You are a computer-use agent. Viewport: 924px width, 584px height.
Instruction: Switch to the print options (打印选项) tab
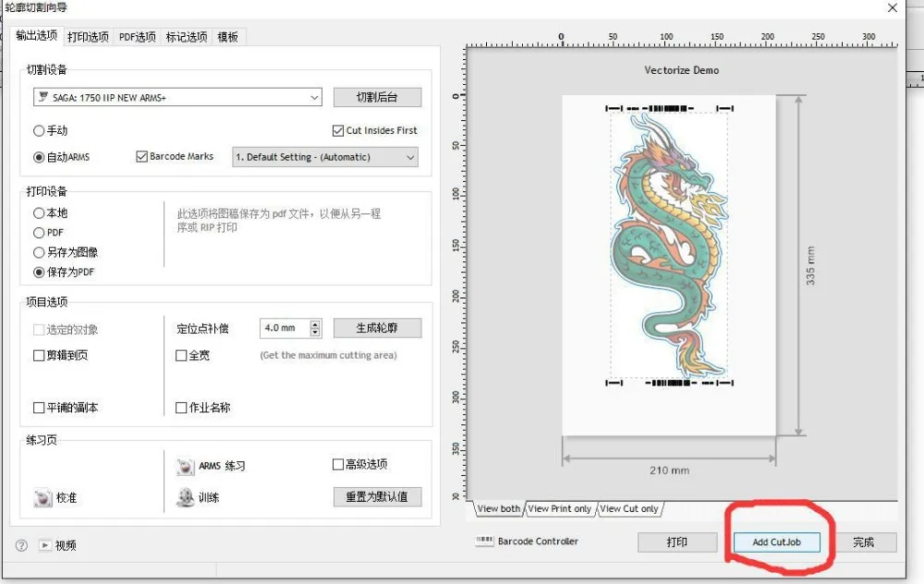pyautogui.click(x=88, y=37)
